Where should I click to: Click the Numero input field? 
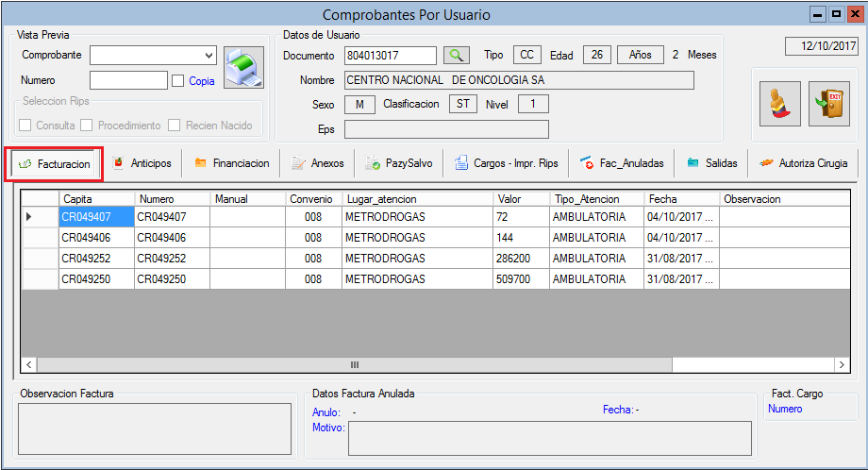coord(128,80)
